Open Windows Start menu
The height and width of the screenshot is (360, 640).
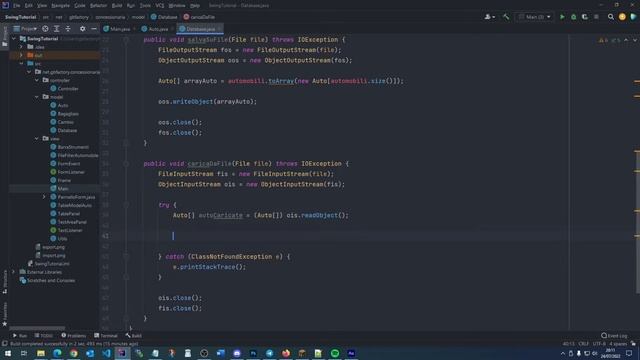point(8,353)
